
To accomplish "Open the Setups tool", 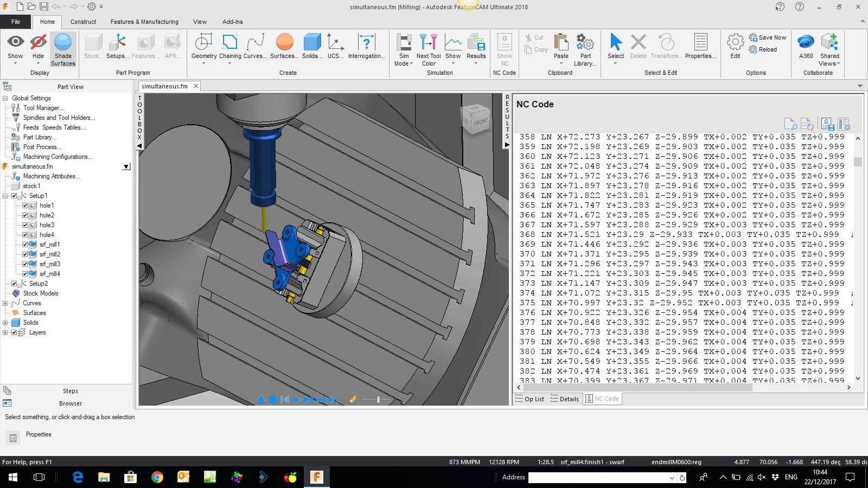I will (x=118, y=47).
